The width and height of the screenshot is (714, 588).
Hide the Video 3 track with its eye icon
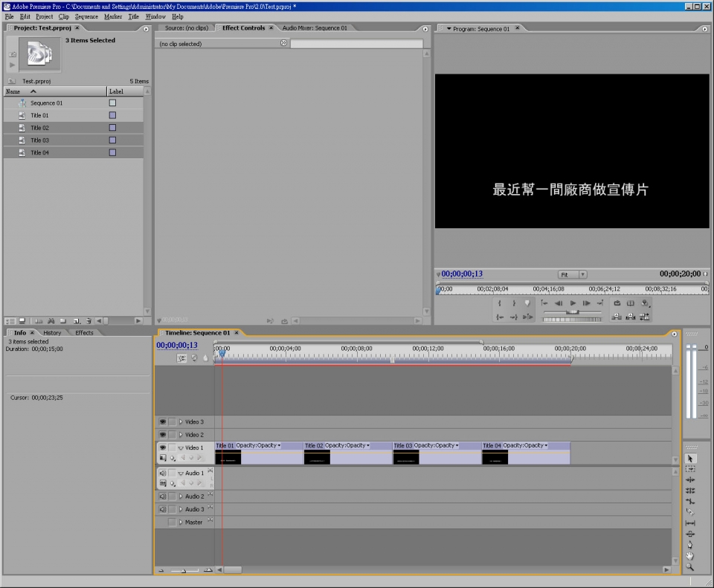(x=163, y=421)
